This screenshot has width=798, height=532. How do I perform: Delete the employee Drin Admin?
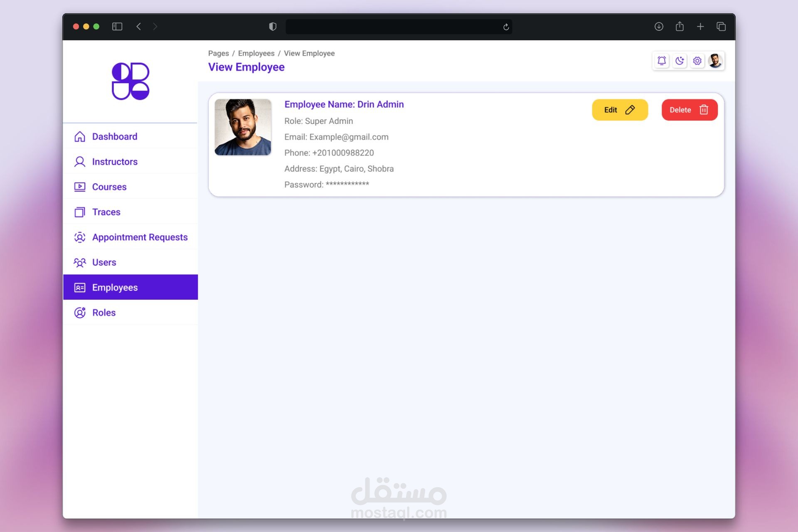pos(689,110)
